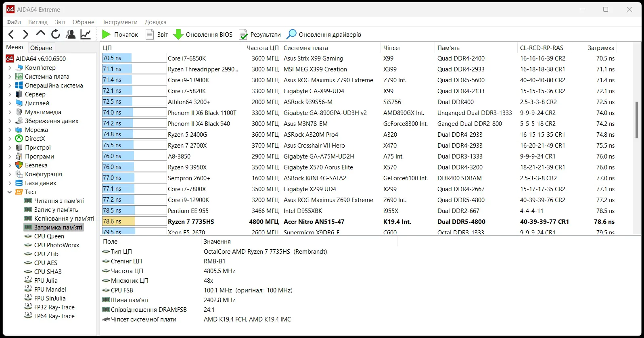The image size is (644, 338).
Task: Click the Конфігурація icon
Action: [19, 174]
